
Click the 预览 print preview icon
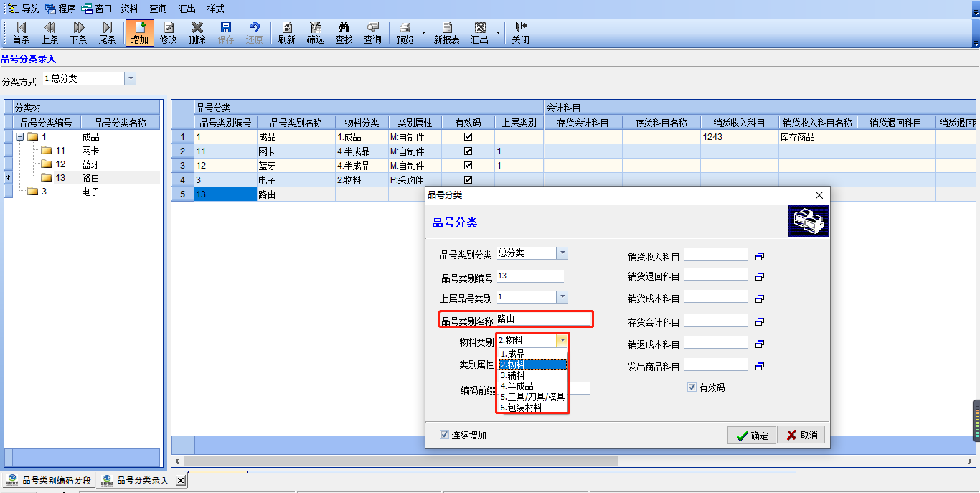(405, 33)
